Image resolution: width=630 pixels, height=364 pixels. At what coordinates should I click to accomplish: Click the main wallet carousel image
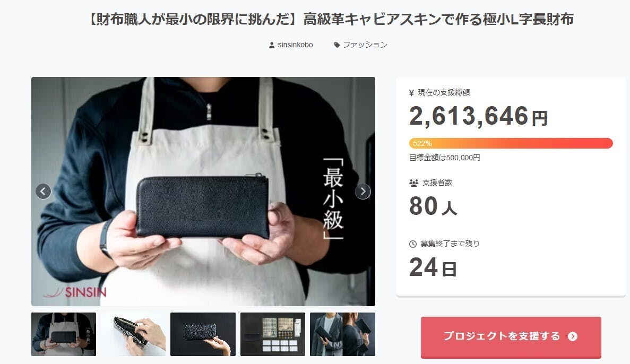point(203,191)
